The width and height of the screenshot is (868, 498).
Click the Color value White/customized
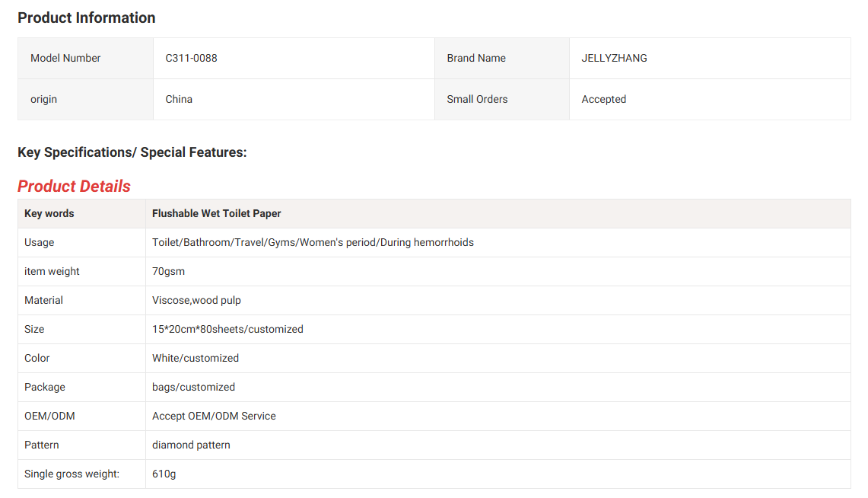pyautogui.click(x=196, y=358)
